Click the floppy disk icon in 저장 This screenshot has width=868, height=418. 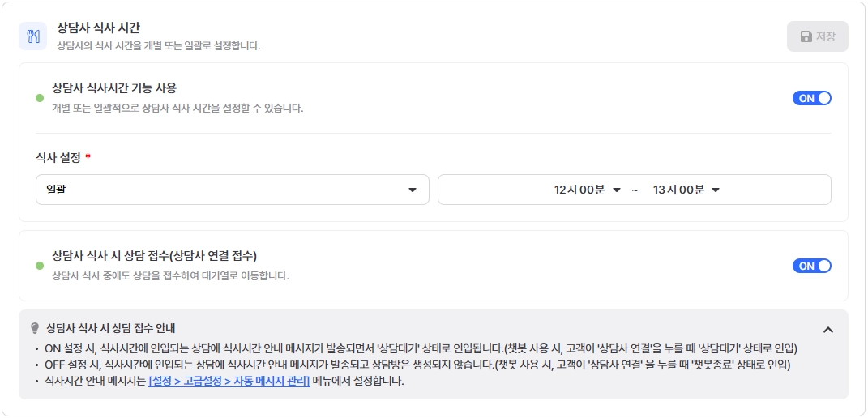pos(806,36)
